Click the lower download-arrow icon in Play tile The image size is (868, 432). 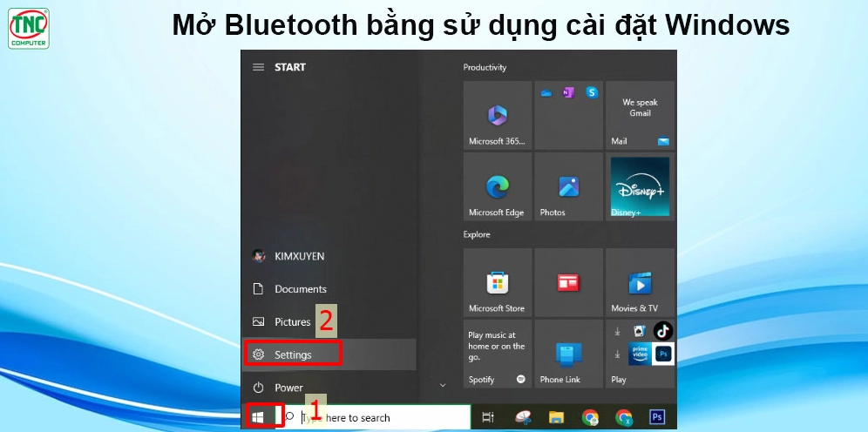[617, 354]
